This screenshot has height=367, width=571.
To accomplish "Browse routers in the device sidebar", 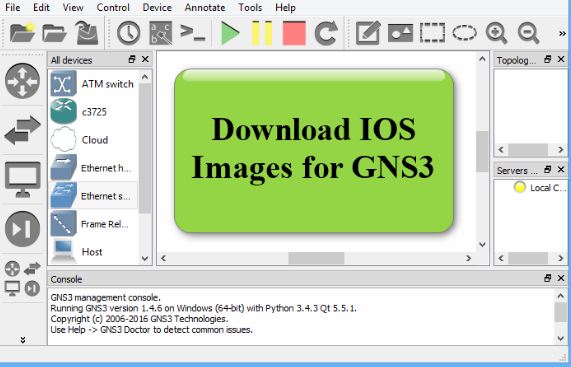I will (x=23, y=81).
